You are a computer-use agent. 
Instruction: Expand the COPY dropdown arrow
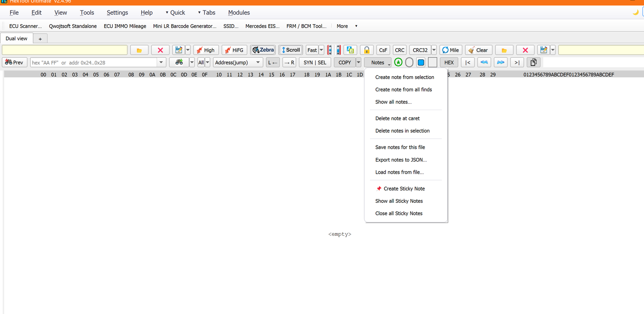pyautogui.click(x=359, y=62)
